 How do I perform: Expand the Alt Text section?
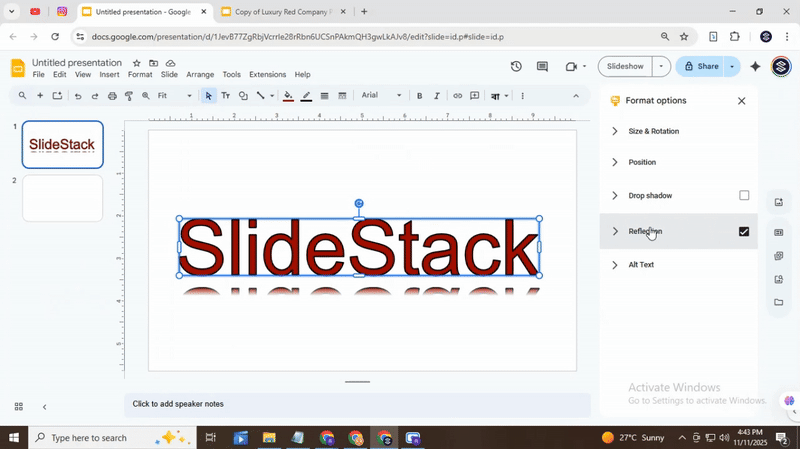tap(641, 265)
